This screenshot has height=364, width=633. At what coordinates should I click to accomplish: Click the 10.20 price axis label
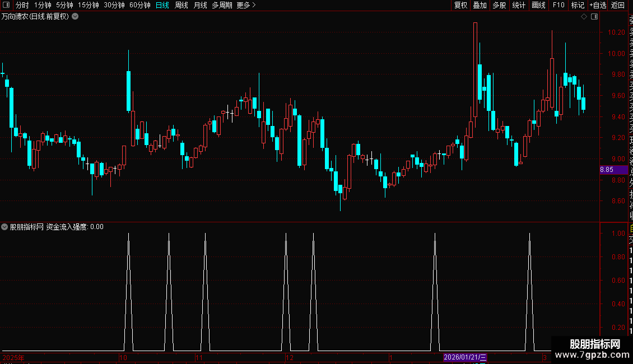[616, 32]
